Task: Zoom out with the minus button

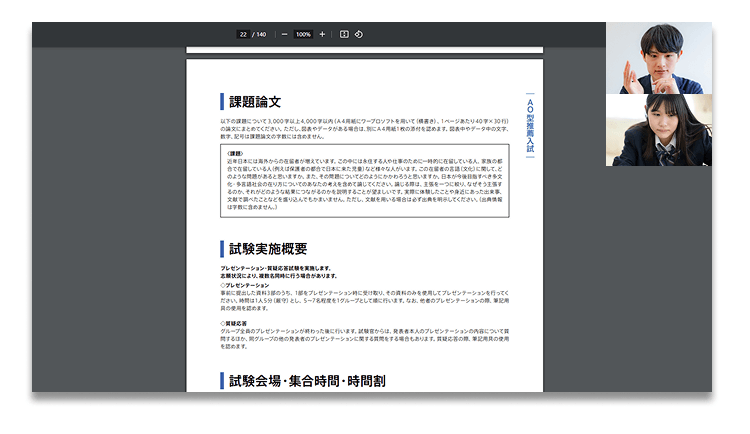Action: (285, 34)
